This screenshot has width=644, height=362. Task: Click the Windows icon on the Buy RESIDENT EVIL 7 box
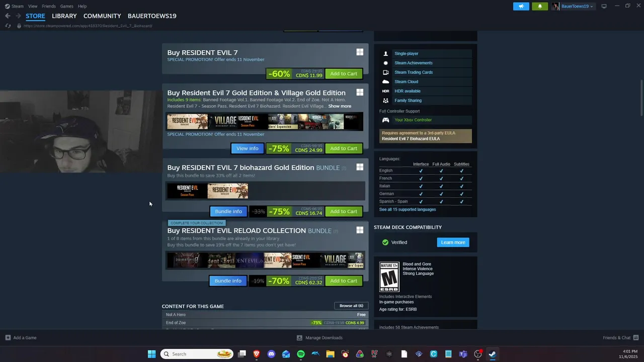pos(360,52)
